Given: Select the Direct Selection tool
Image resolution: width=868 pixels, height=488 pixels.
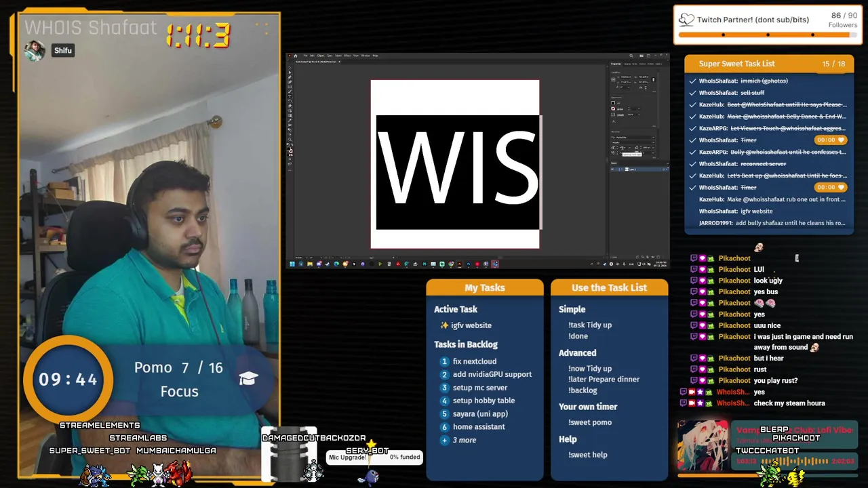Looking at the screenshot, I should tap(290, 73).
